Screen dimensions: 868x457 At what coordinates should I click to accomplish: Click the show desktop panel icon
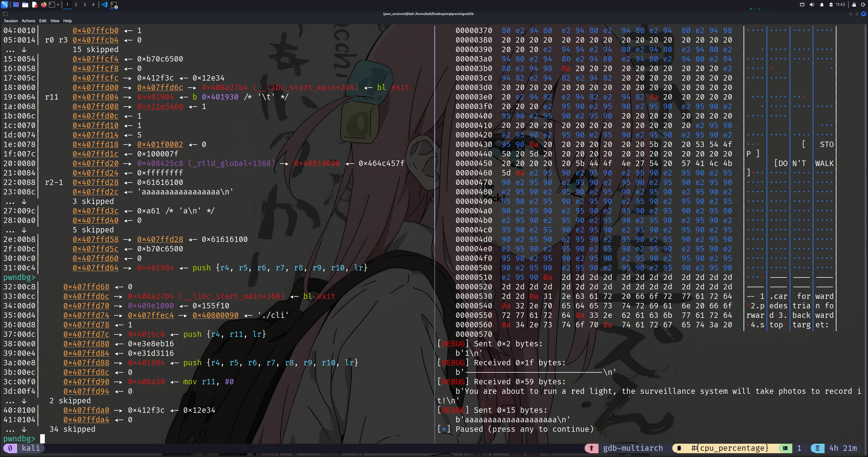(16, 5)
